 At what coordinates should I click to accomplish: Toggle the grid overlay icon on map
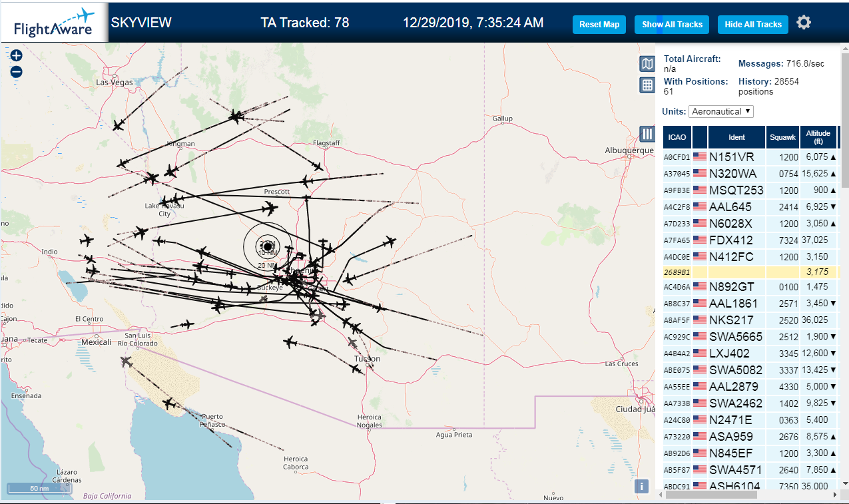click(647, 85)
